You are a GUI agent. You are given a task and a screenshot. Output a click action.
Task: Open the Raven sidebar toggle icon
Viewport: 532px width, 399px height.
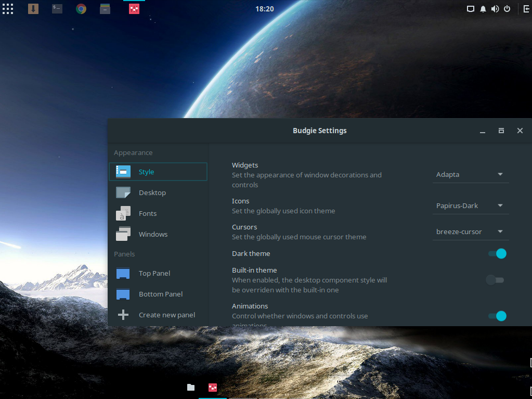(527, 9)
